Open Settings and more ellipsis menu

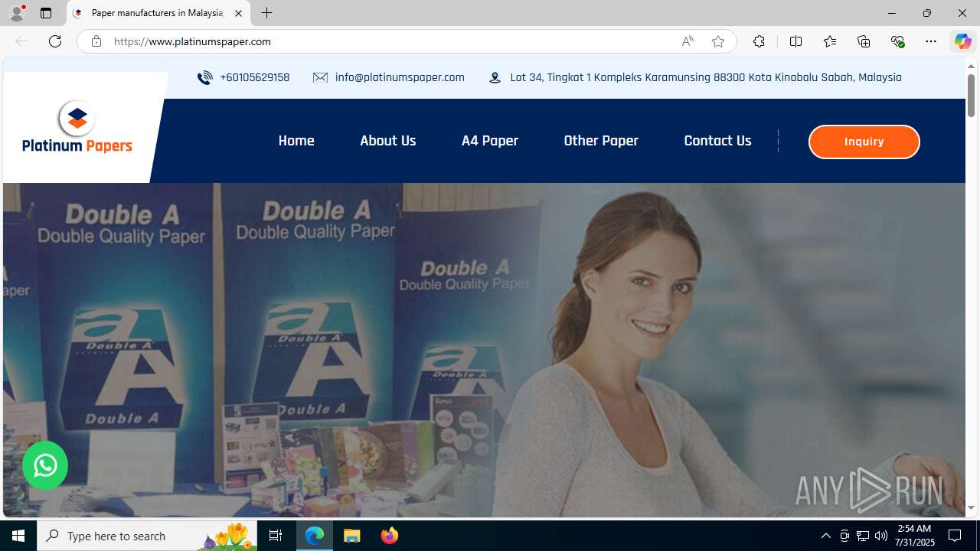pos(931,41)
